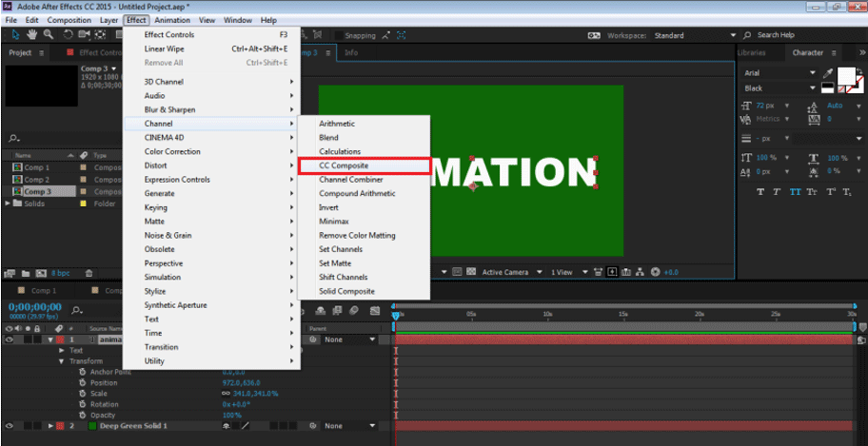Viewport: 868px width, 446px height.
Task: Click the white fill color swatch
Action: (846, 75)
